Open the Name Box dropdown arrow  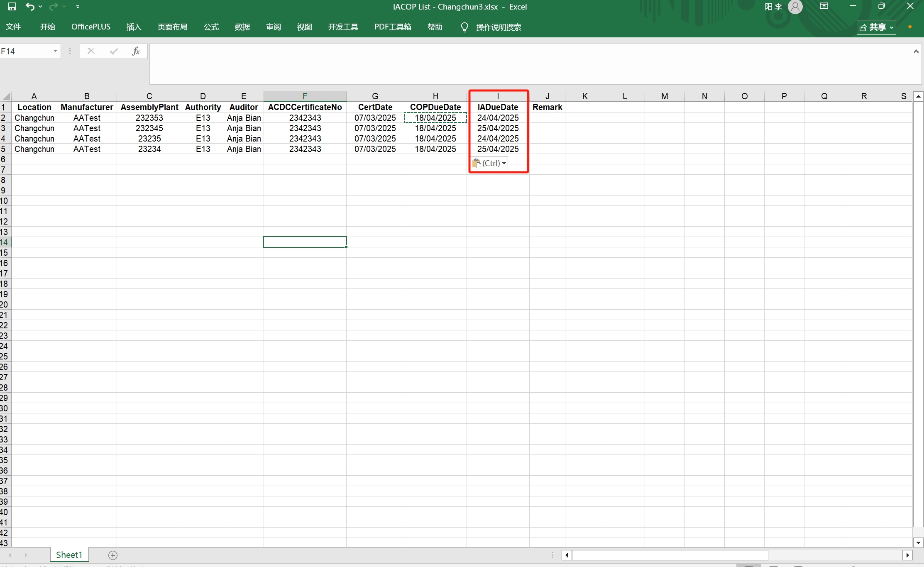[x=55, y=51]
